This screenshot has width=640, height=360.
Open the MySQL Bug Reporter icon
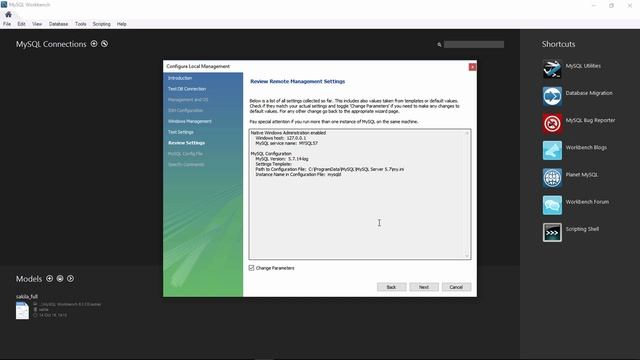click(x=552, y=123)
